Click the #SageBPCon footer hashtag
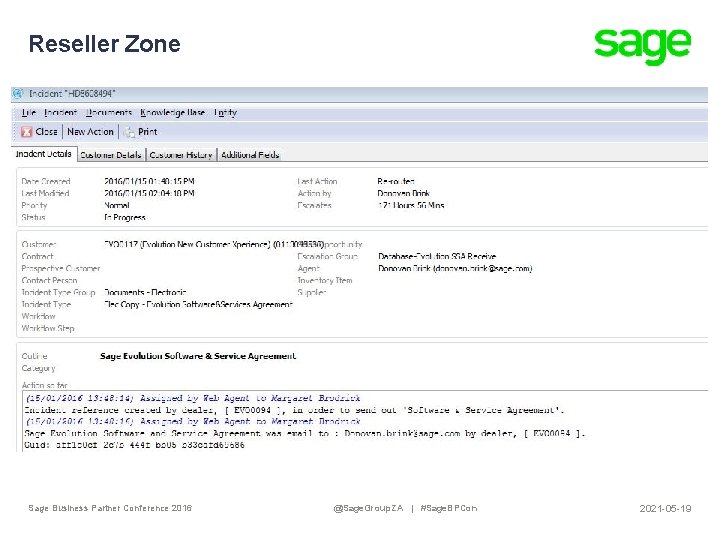Viewport: 720px width, 540px height. 449,508
